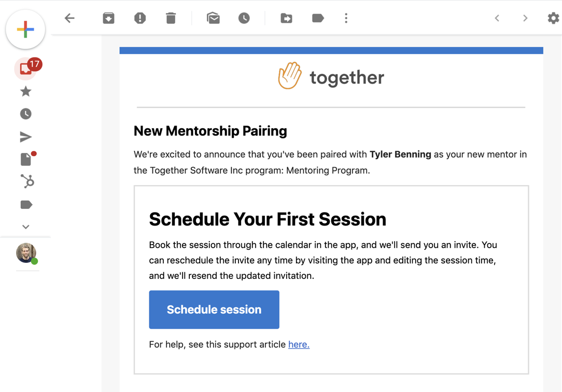Screen dimensions: 562x392
Task: Expand the sidebar More chevron
Action: 25,227
